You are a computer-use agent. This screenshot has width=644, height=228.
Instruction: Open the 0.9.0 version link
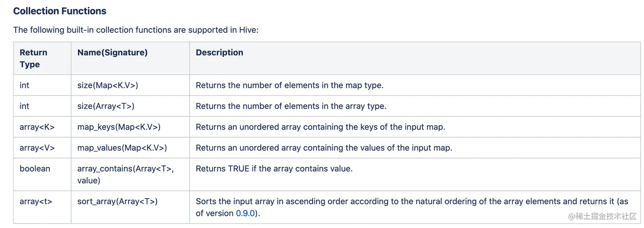tap(246, 213)
